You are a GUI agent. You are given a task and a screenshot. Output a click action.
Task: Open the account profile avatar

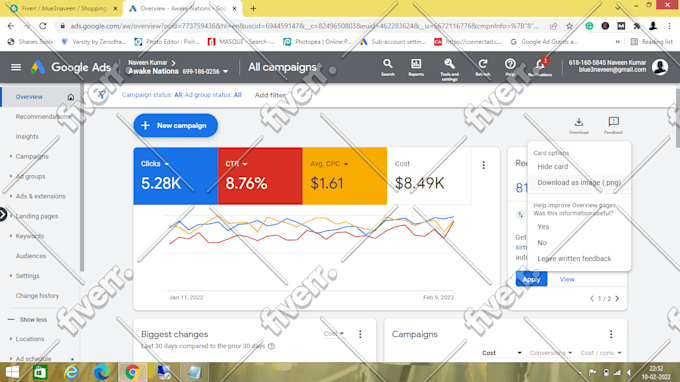coord(660,67)
